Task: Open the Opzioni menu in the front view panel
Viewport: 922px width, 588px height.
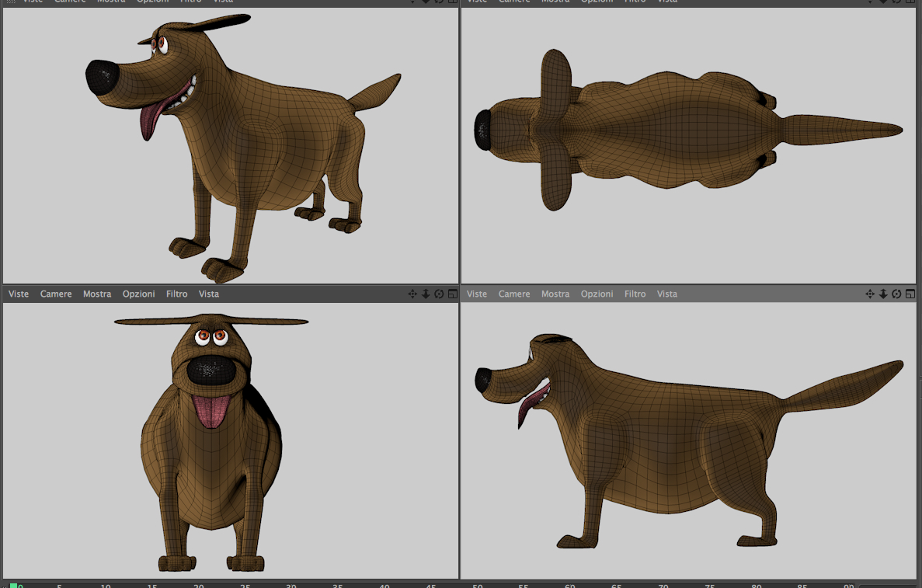Action: tap(139, 294)
